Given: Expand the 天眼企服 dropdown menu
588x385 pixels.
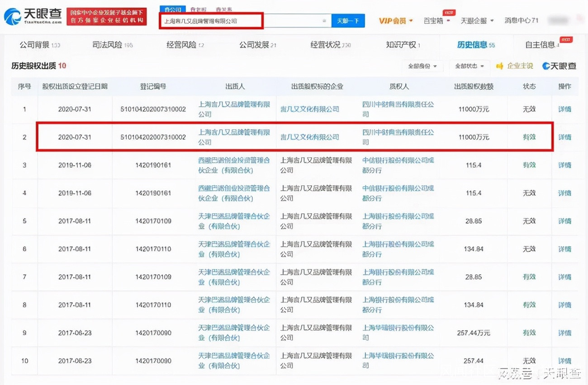Looking at the screenshot, I should [477, 20].
